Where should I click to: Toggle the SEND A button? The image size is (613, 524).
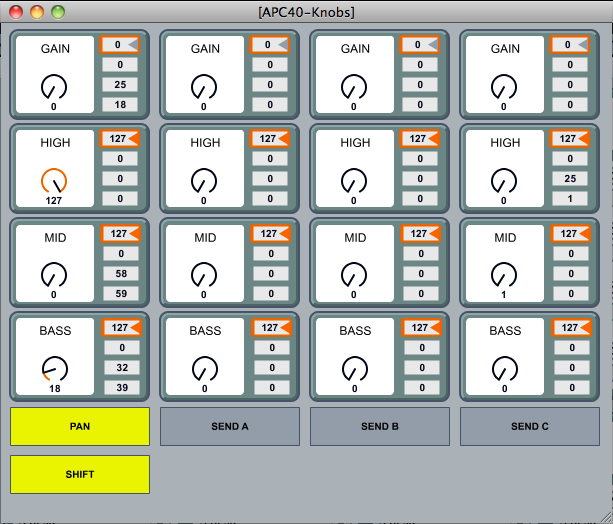(x=230, y=426)
